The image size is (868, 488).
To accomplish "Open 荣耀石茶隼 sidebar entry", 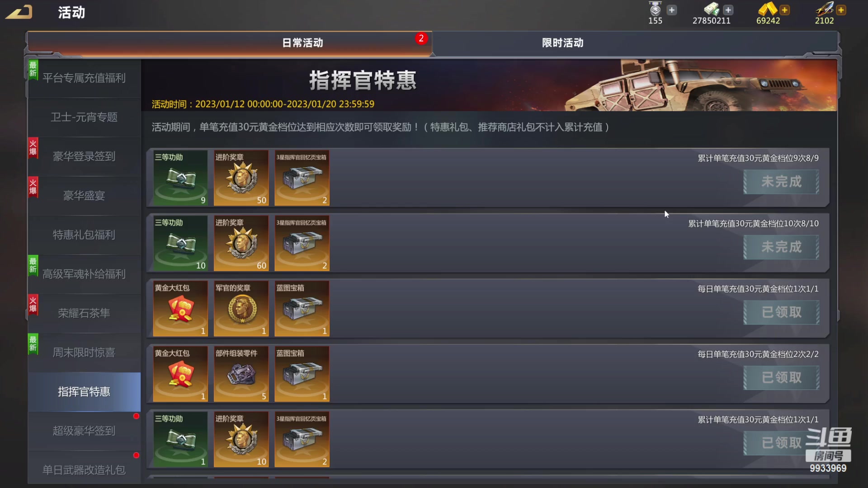I will tap(84, 313).
